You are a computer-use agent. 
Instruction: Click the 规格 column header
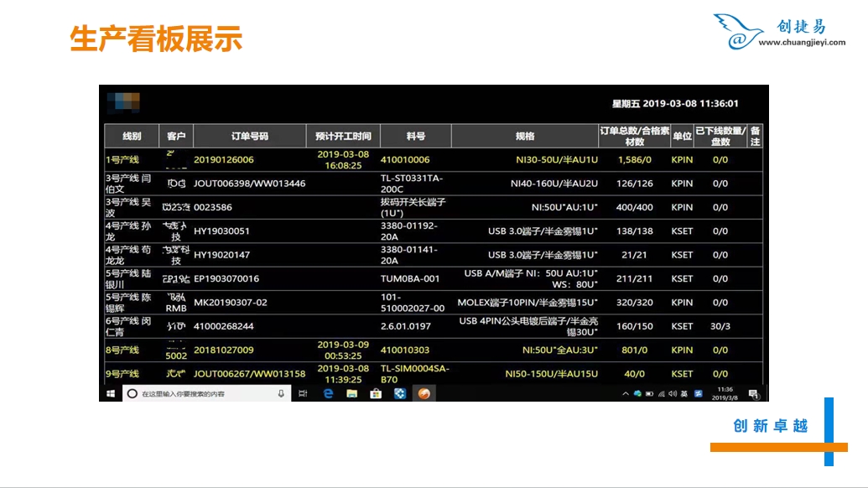(x=524, y=136)
